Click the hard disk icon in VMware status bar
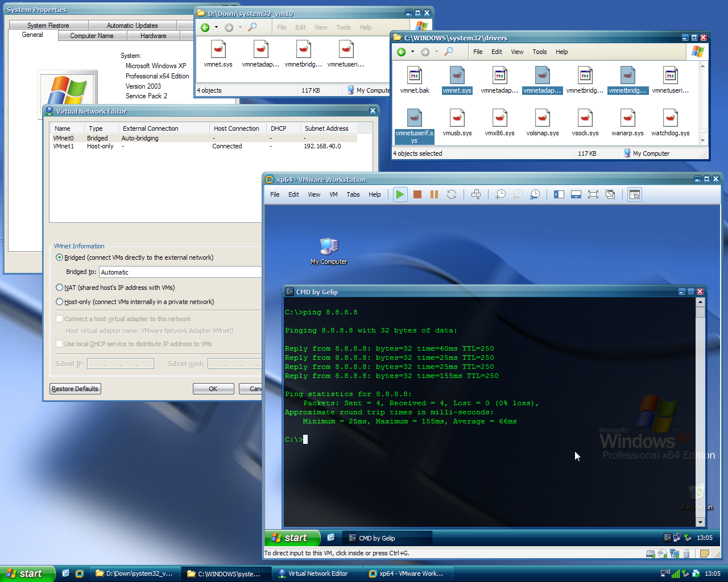Screen dimensions: 728x582 click(x=651, y=554)
